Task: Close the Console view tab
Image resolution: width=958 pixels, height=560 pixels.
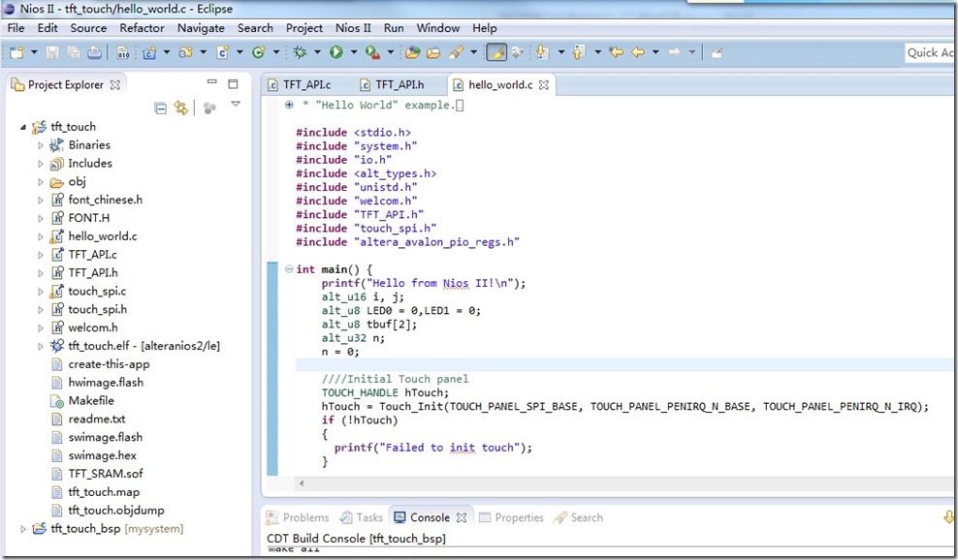Action: (462, 518)
